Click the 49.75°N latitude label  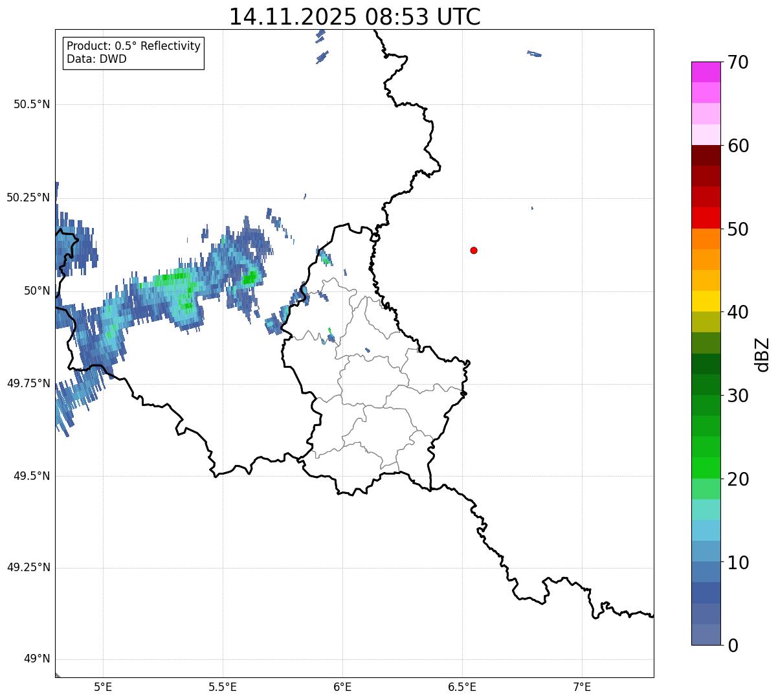coord(28,383)
